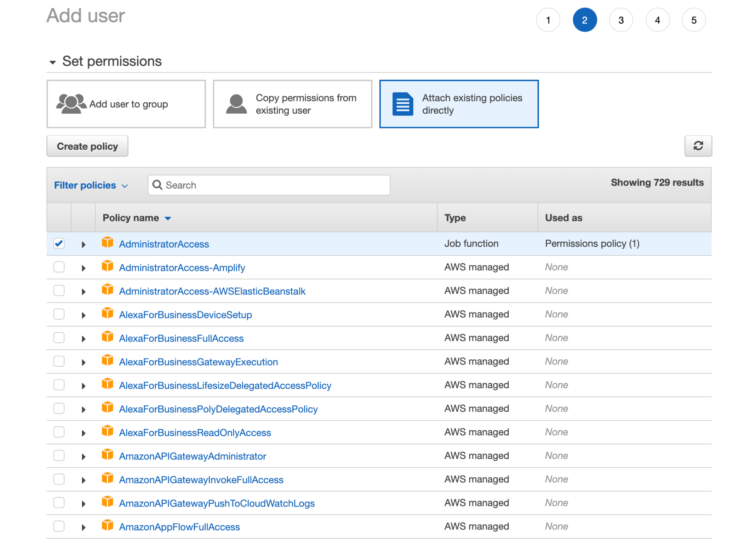Open the Filter policies dropdown
Image resolution: width=756 pixels, height=542 pixels.
[x=91, y=185]
